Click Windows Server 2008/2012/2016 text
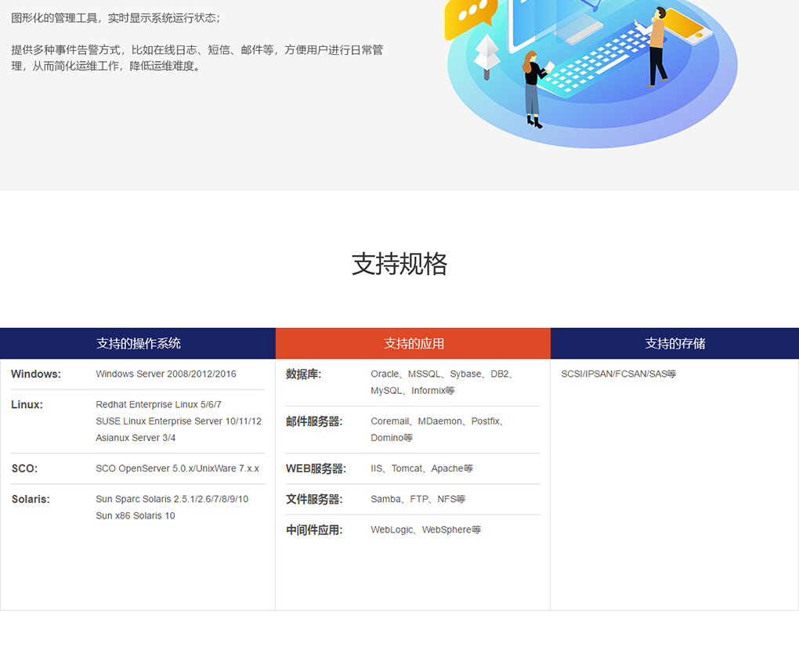The image size is (799, 672). tap(166, 374)
